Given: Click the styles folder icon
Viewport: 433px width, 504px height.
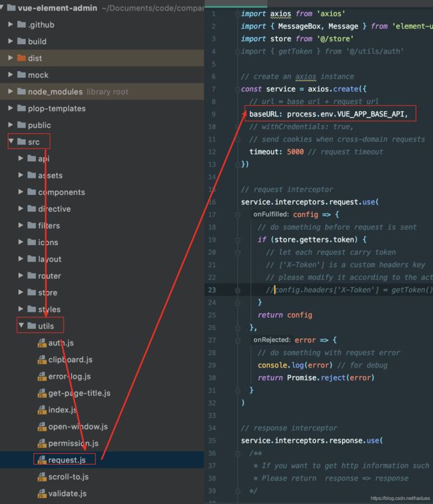Looking at the screenshot, I should click(x=31, y=309).
